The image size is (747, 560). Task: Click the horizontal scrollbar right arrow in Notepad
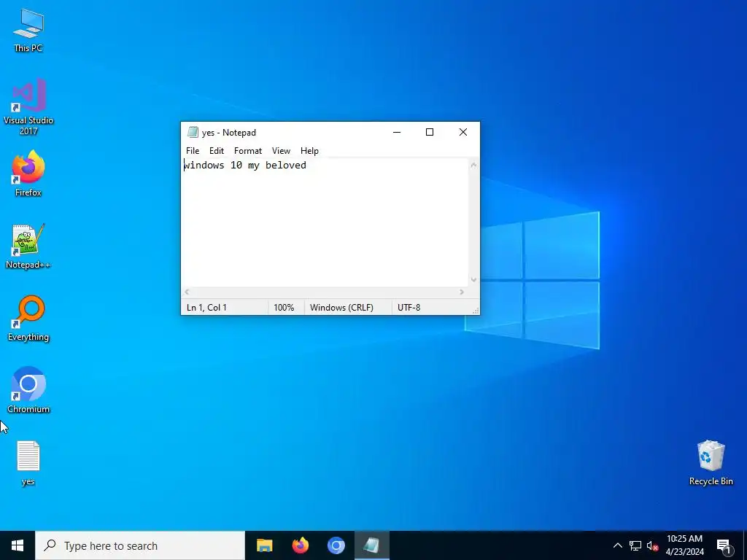(x=462, y=292)
